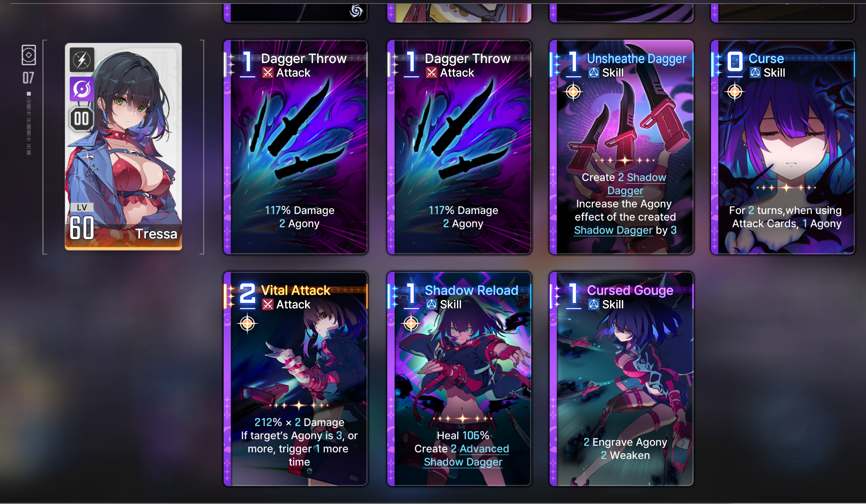
Task: Select the Cursed Gouge skill card
Action: (x=621, y=379)
